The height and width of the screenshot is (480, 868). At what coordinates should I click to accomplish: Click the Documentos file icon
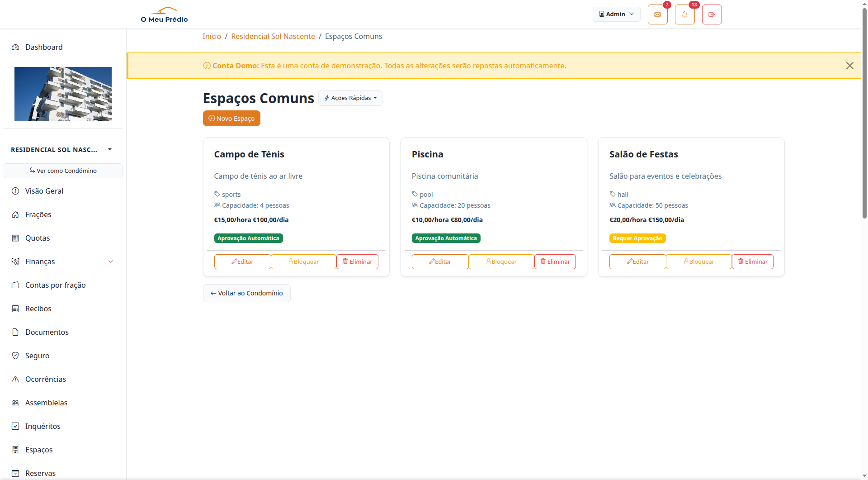[x=15, y=332]
